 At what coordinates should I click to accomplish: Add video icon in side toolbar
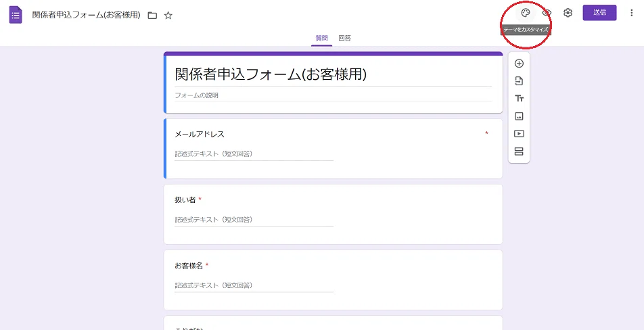coord(519,133)
